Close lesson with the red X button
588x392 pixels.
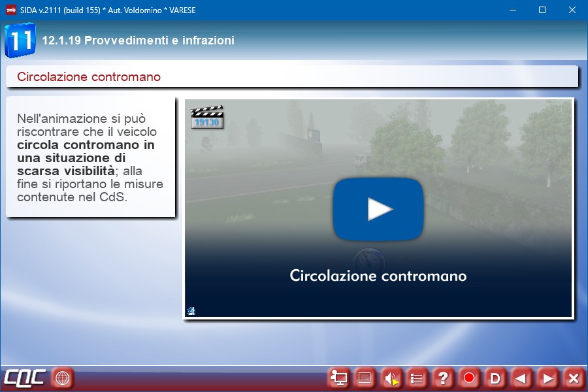click(573, 378)
